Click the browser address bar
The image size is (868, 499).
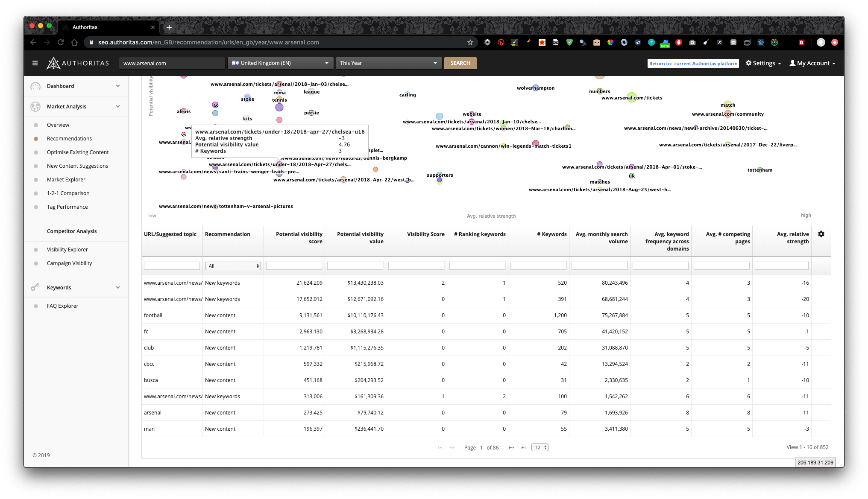(280, 42)
